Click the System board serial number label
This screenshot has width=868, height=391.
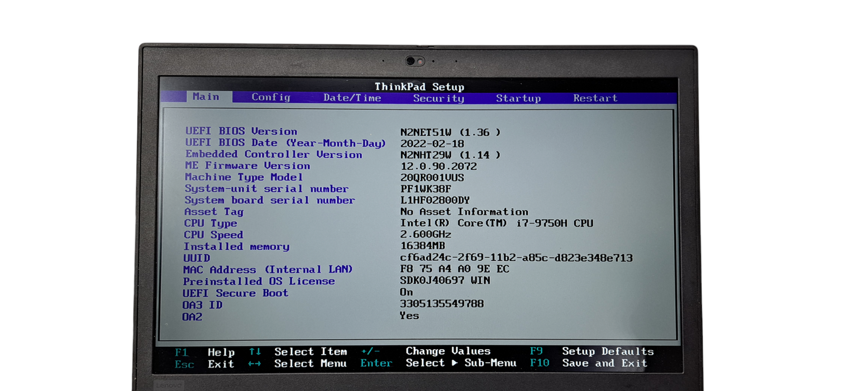click(270, 200)
